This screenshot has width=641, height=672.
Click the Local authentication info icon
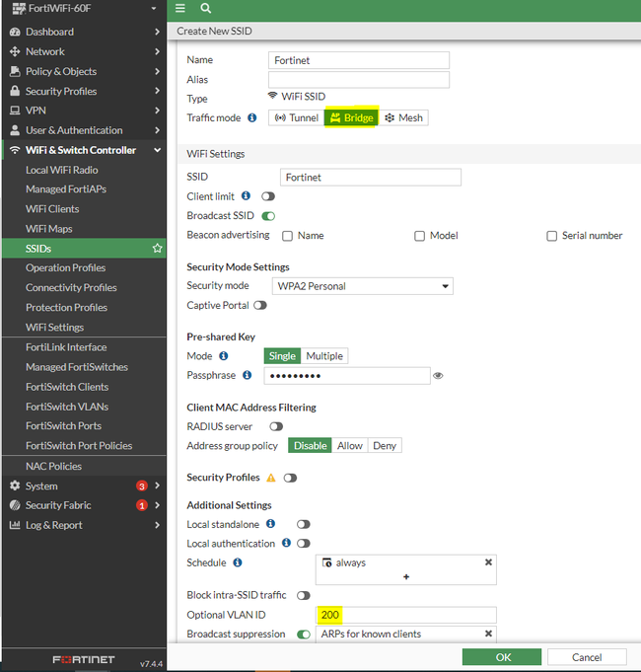tap(286, 543)
